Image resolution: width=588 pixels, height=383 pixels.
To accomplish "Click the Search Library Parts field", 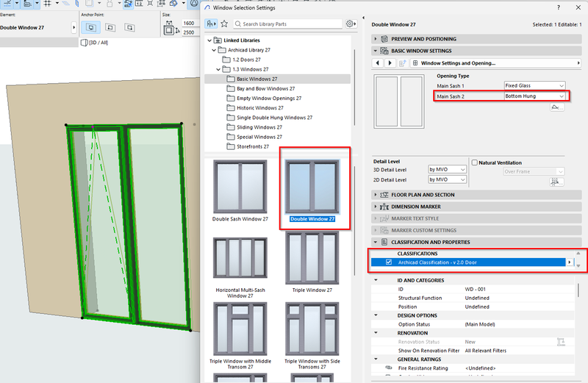I will click(287, 24).
